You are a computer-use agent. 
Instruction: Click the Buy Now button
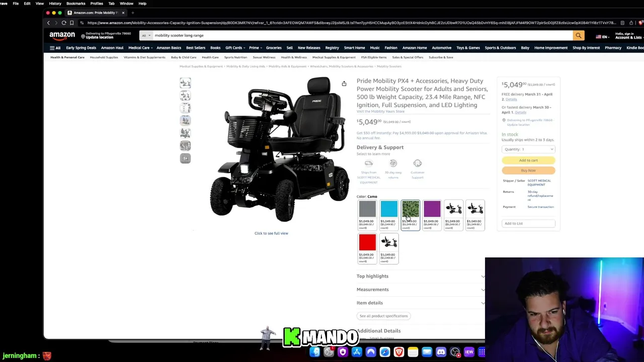coord(528,170)
